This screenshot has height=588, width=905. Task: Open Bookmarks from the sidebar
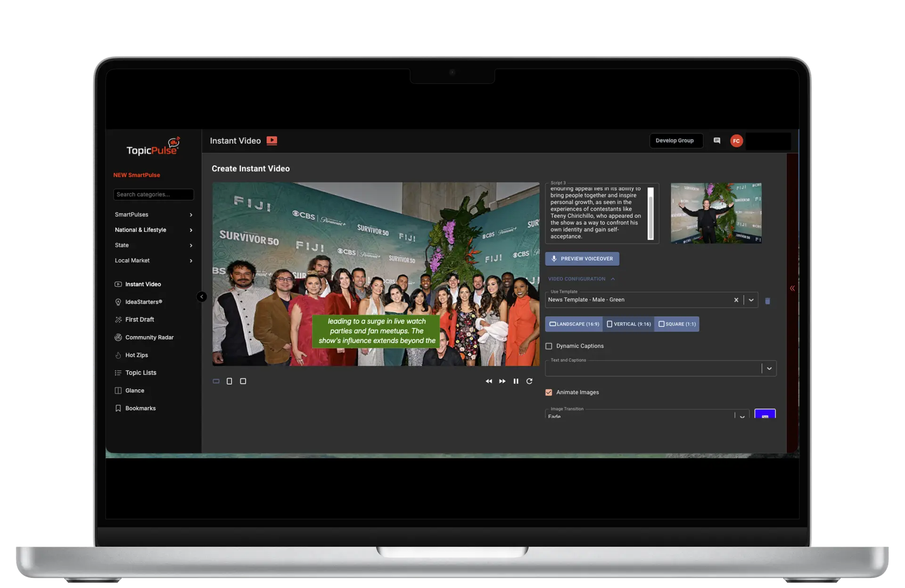[x=140, y=408]
